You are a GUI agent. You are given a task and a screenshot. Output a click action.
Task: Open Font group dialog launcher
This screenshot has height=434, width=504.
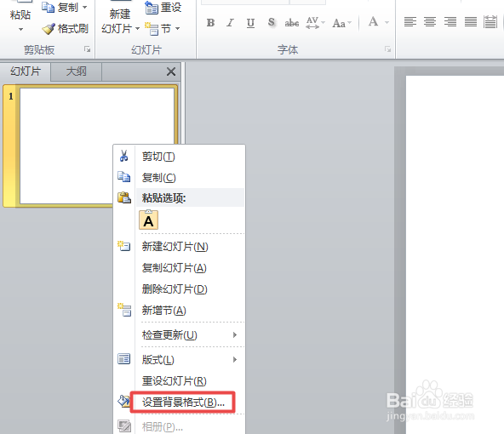tap(387, 49)
